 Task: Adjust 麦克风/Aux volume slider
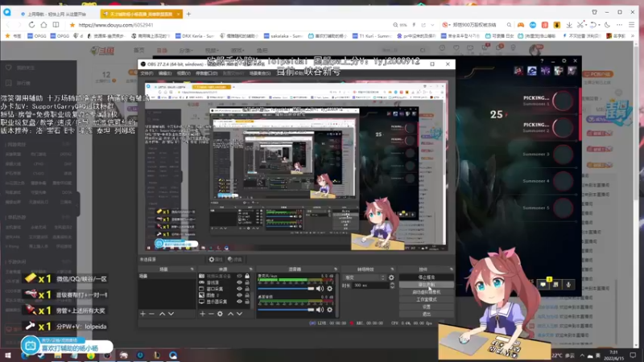click(287, 289)
